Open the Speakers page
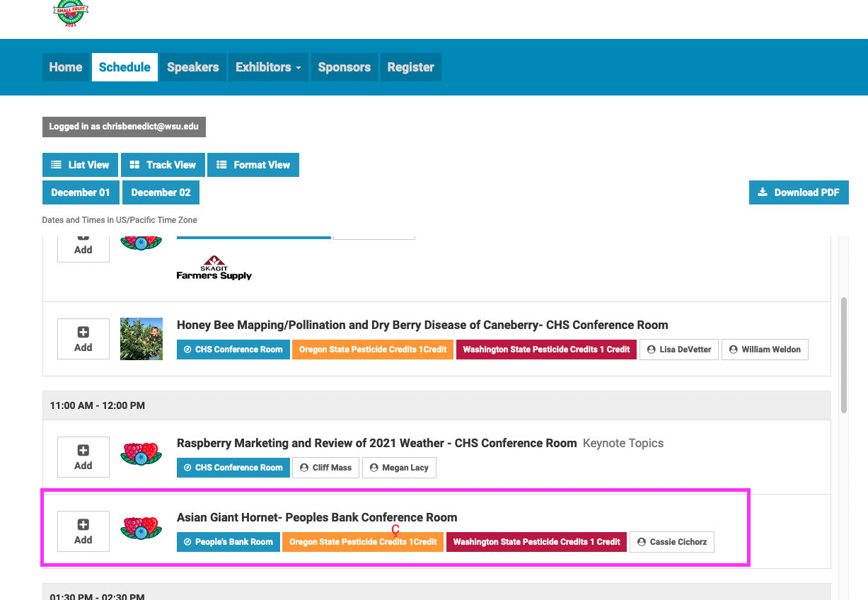This screenshot has height=600, width=868. point(192,67)
